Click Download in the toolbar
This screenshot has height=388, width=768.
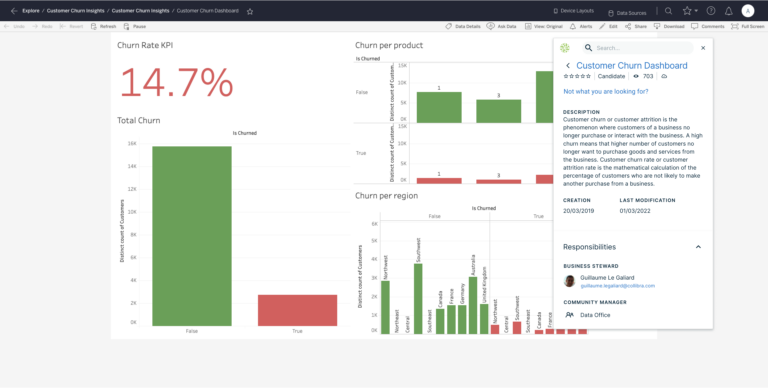click(669, 26)
